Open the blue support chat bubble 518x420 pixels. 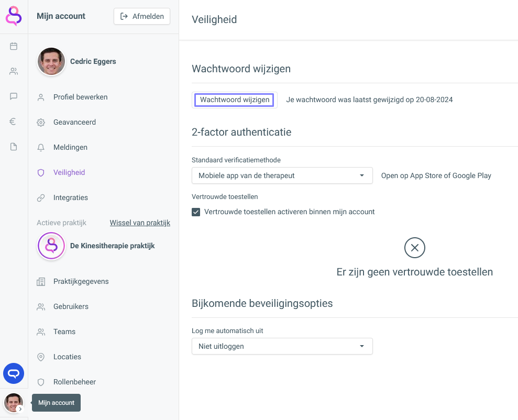coord(14,373)
